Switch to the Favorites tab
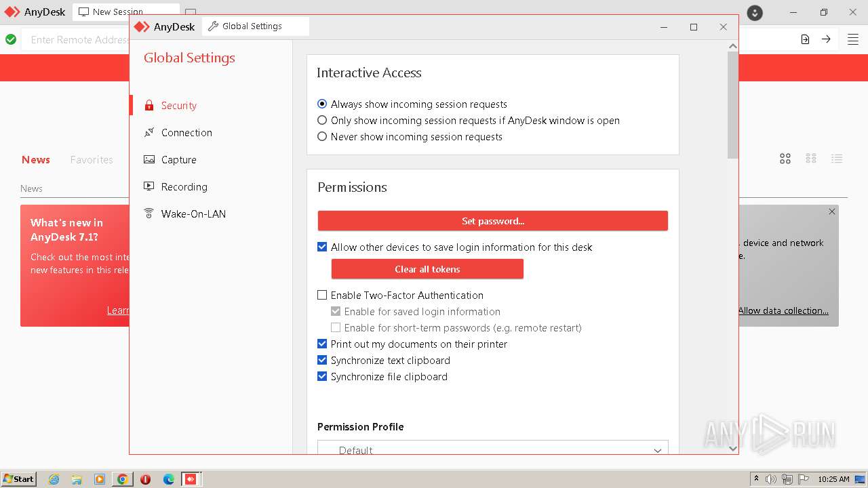This screenshot has width=868, height=488. (92, 160)
